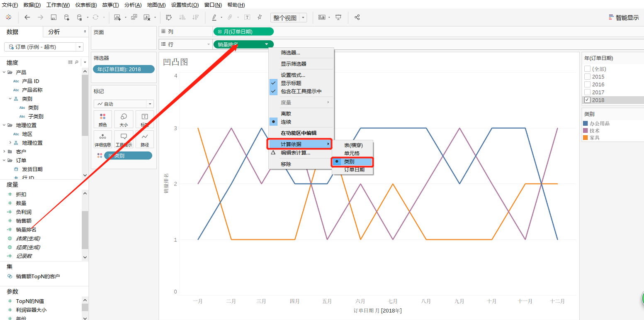Screen dimensions: 644x320
Task: Open the 地图(M) menu
Action: [x=156, y=5]
